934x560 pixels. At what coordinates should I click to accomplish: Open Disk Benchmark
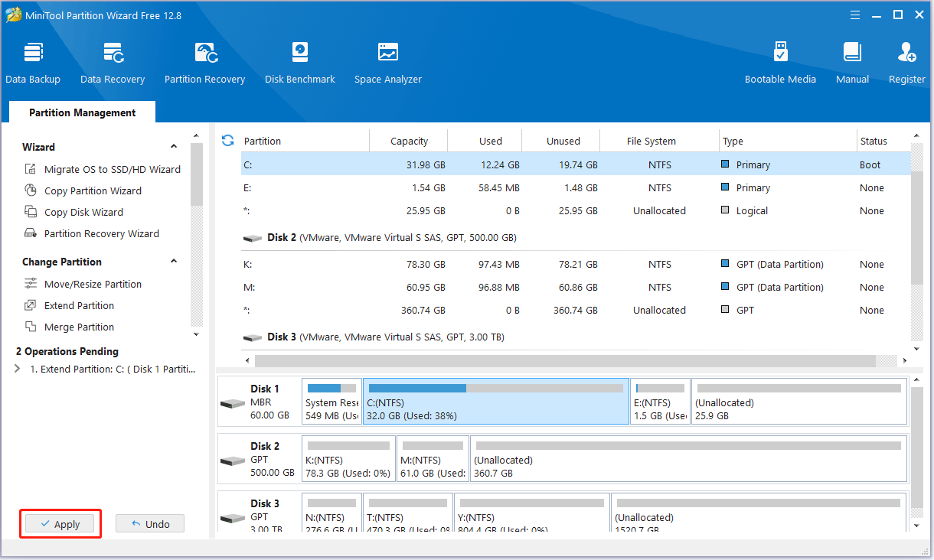(x=300, y=63)
